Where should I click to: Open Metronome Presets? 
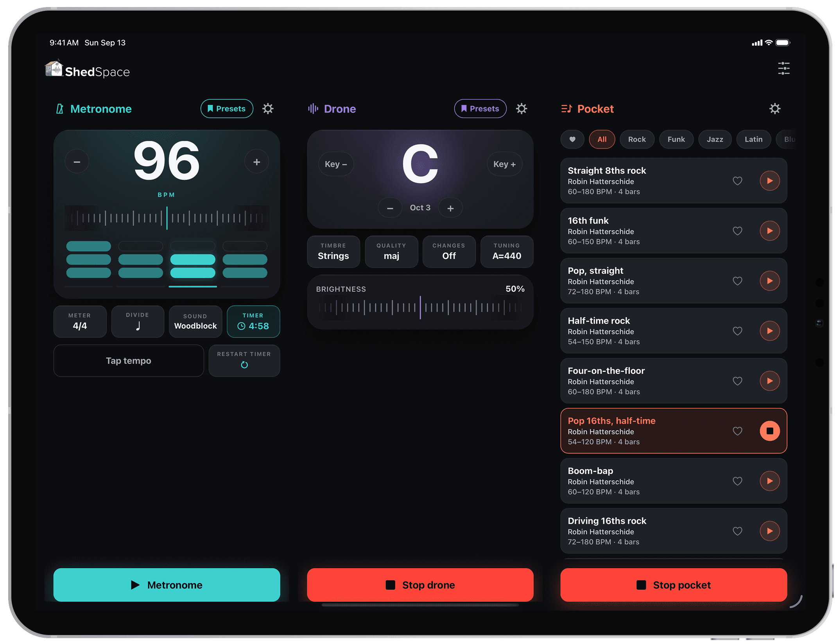pos(227,109)
